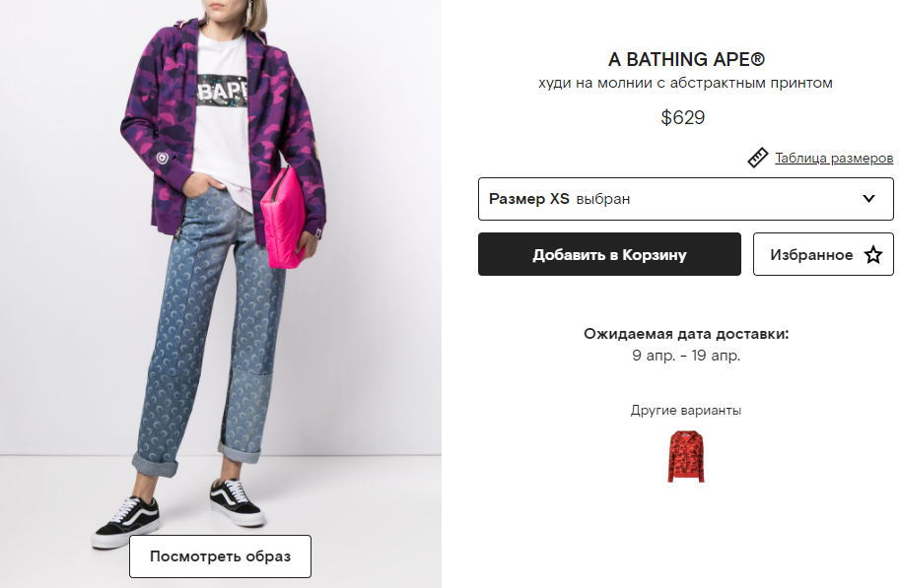Expand the size selector chevron arrow
This screenshot has width=900, height=588.
point(869,199)
